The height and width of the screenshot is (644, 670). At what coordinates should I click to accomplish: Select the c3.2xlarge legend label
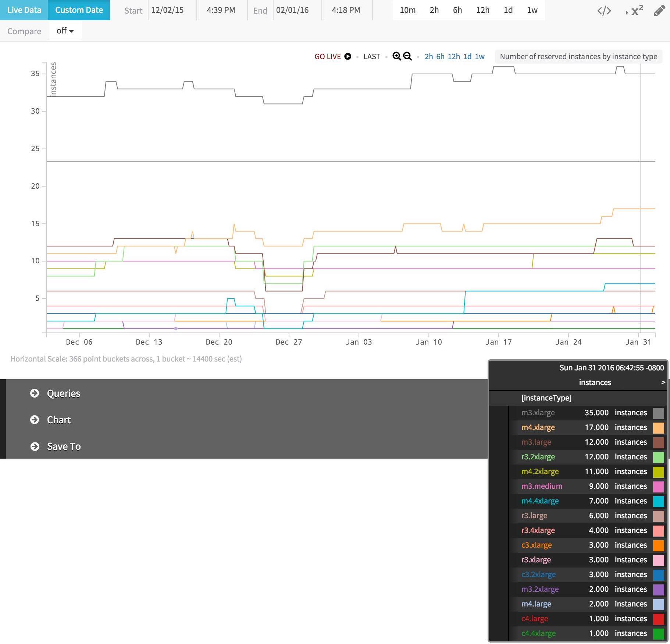[x=538, y=574]
